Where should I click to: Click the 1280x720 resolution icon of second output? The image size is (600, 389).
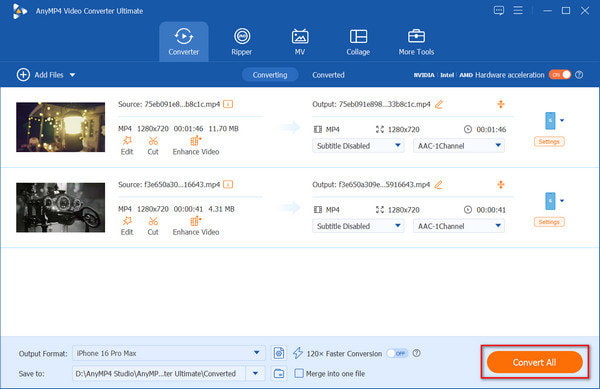(x=380, y=210)
